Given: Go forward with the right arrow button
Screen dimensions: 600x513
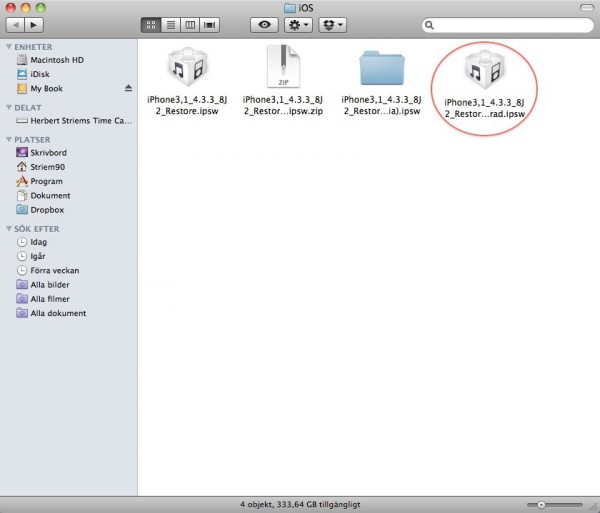Looking at the screenshot, I should click(34, 25).
